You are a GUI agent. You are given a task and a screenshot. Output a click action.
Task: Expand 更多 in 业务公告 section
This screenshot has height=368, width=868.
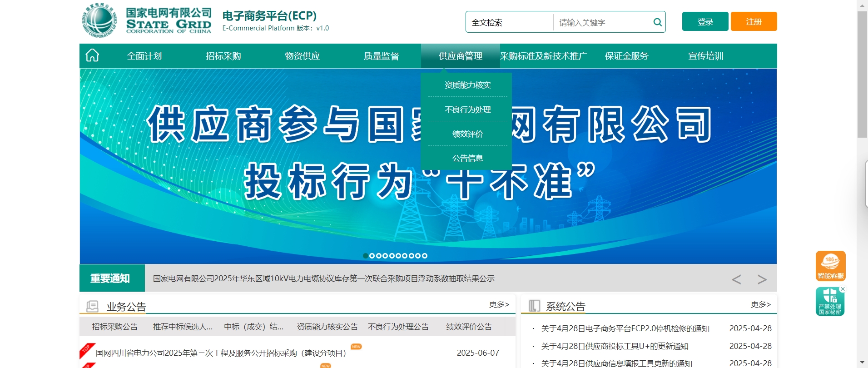(499, 304)
